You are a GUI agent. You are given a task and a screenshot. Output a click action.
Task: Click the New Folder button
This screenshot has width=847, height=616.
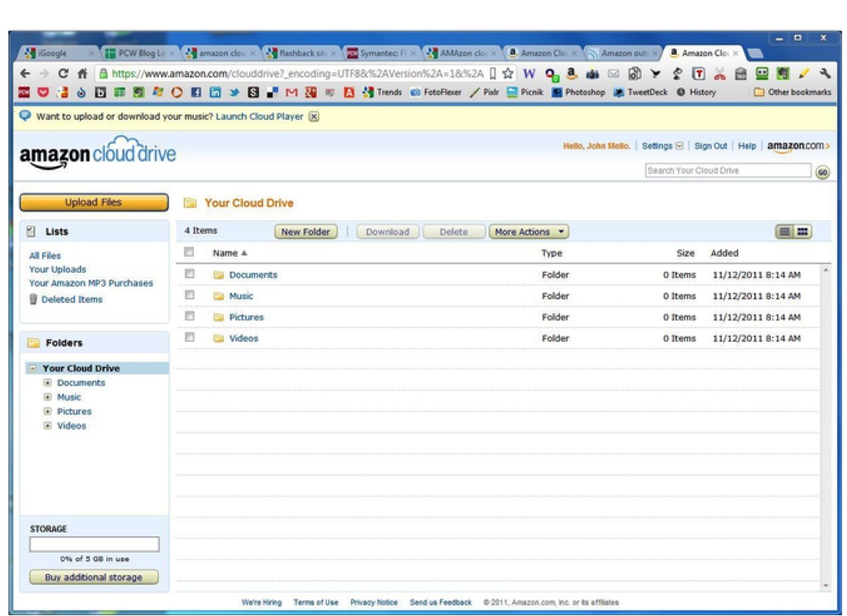305,232
